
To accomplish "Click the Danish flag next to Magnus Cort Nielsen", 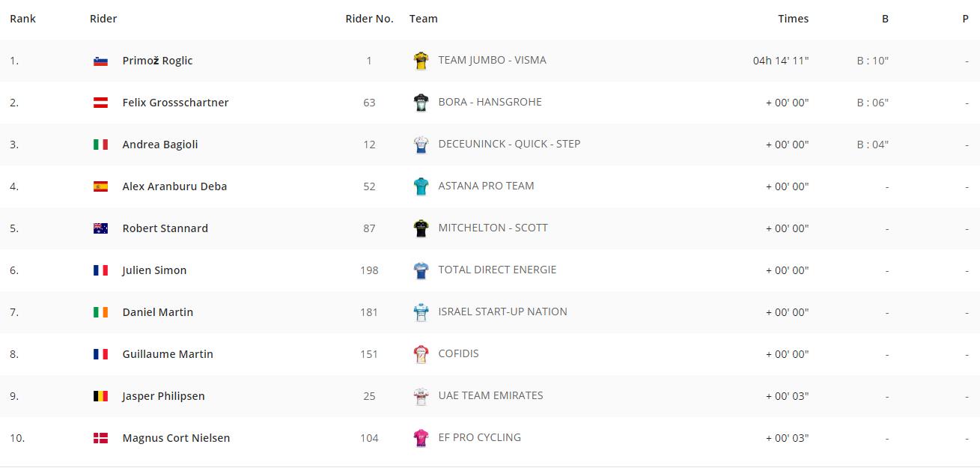I will point(100,439).
